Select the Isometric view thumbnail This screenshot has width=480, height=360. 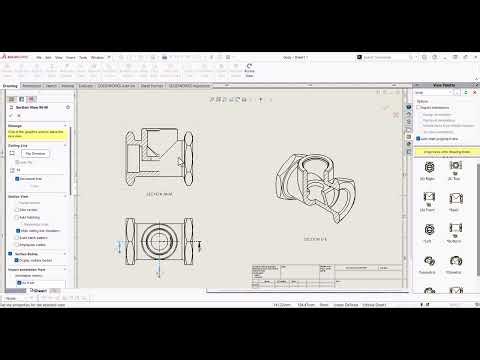click(x=429, y=261)
